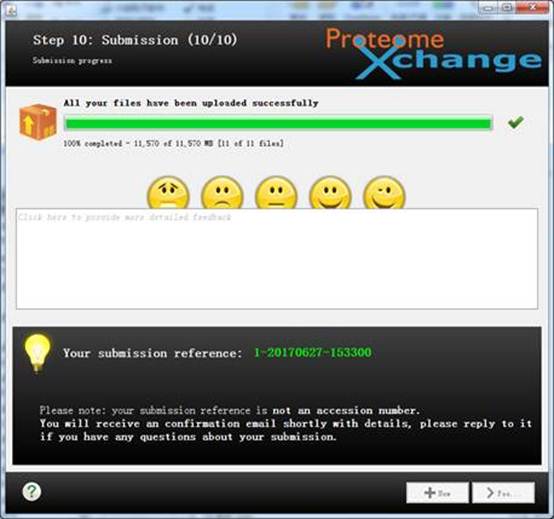554x519 pixels.
Task: Minimize the submission tool window
Action: [x=488, y=8]
